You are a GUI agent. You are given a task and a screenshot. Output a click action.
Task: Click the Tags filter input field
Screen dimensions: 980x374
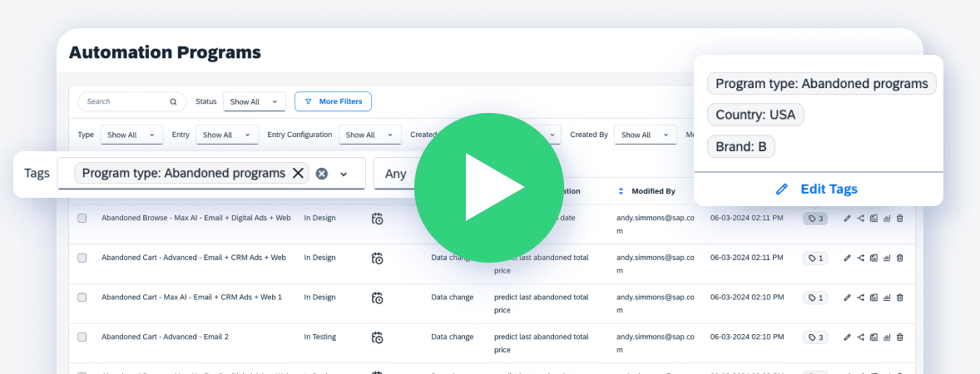coord(211,174)
